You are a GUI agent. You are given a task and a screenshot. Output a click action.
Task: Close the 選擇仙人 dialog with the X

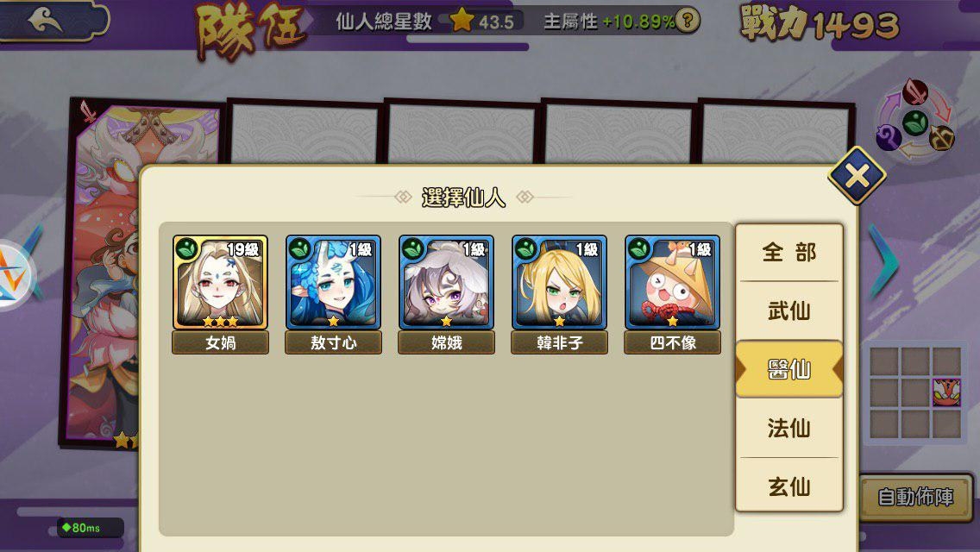[x=857, y=176]
